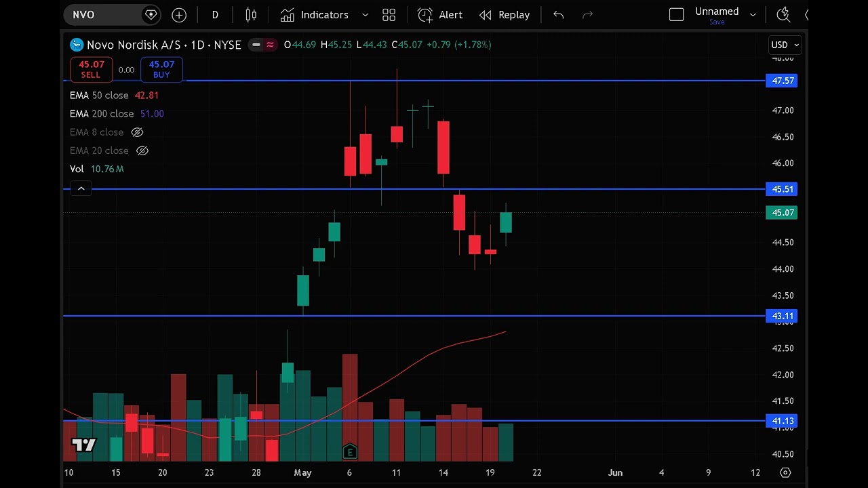Create a new Alert

[x=440, y=14]
